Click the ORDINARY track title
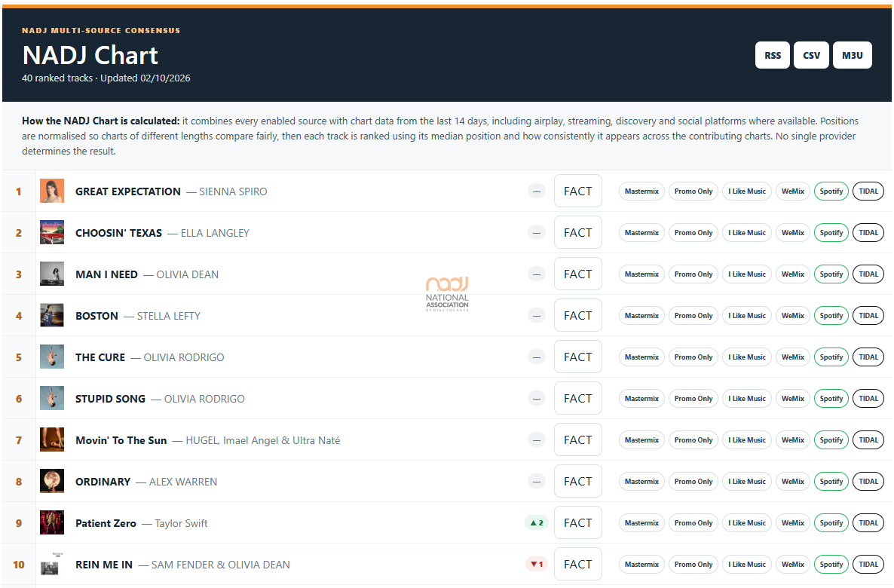894x588 pixels. pyautogui.click(x=103, y=482)
